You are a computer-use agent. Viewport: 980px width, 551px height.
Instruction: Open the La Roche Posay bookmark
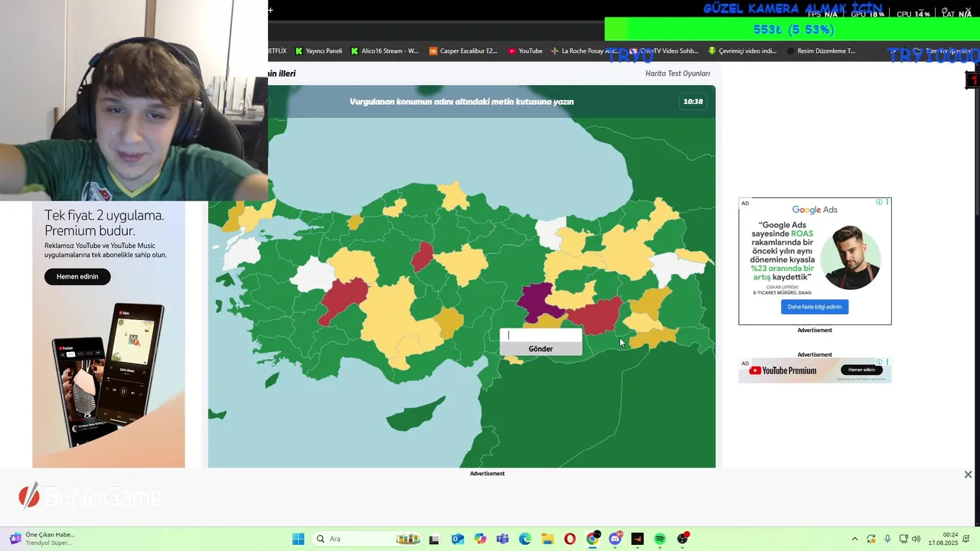tap(583, 51)
